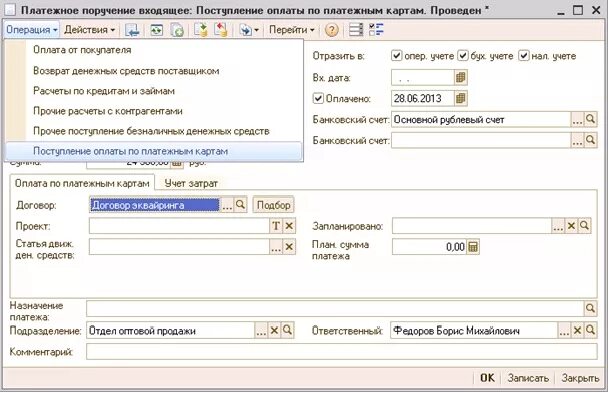Select Прочие расчеты с контрагентами item
The width and height of the screenshot is (608, 393).
154,111
